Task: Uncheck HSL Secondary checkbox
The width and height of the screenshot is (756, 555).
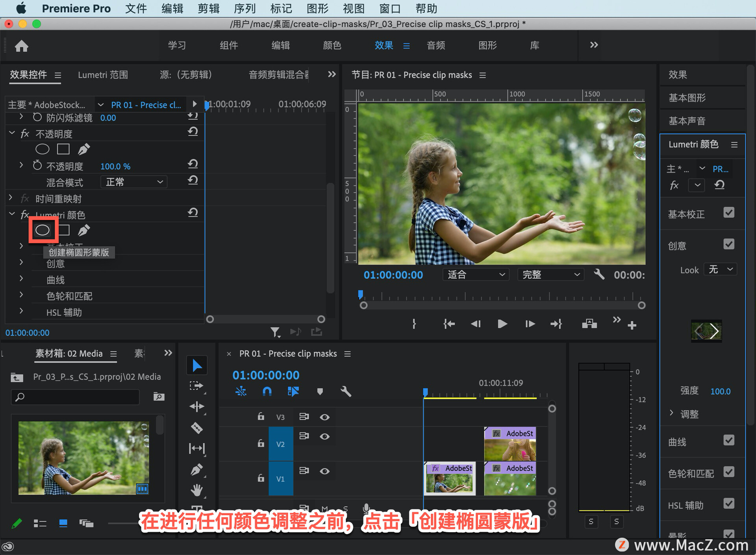Action: (x=729, y=503)
